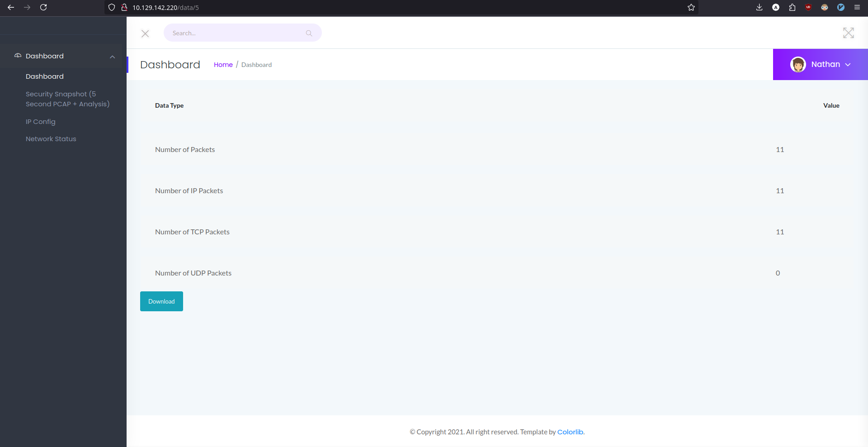Go back using browser back arrow

(x=11, y=7)
